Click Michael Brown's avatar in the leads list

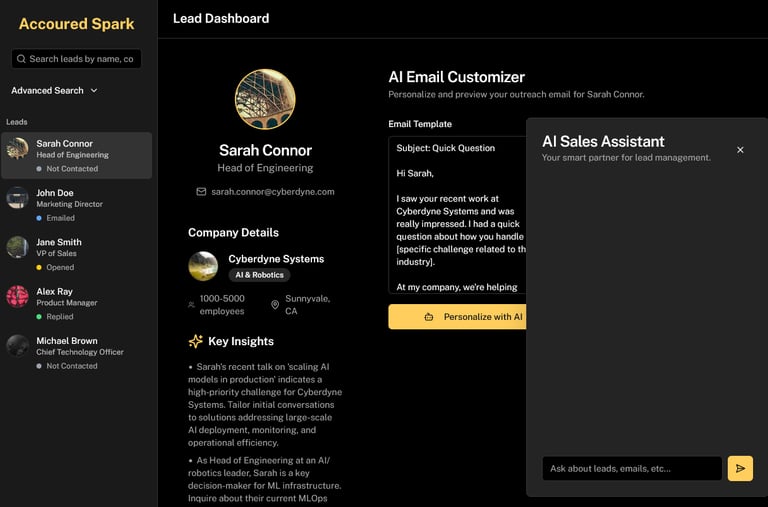coord(18,346)
